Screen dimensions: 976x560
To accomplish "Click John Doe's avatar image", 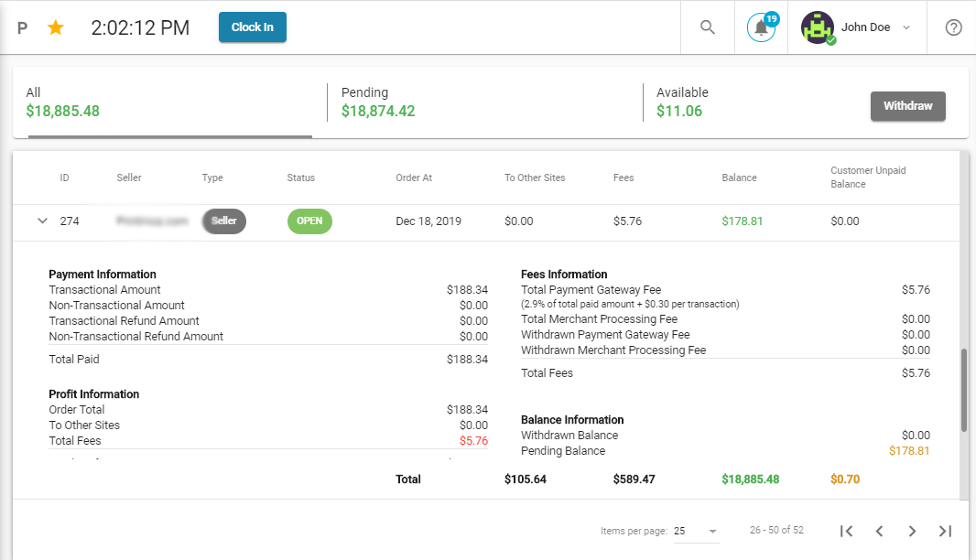I will [817, 27].
